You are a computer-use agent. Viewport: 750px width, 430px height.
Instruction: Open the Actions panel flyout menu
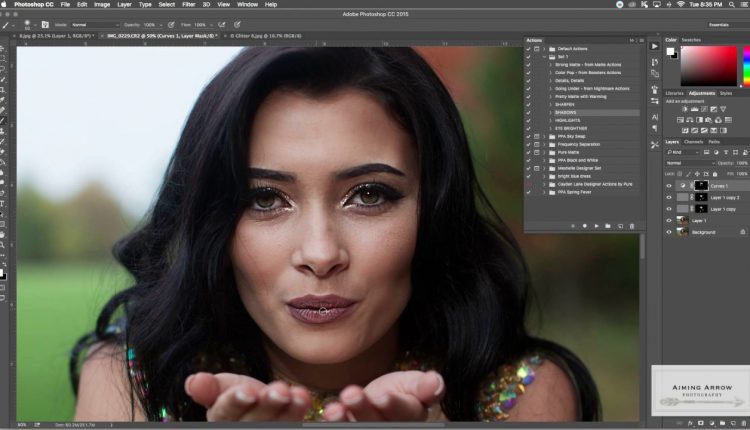[641, 40]
